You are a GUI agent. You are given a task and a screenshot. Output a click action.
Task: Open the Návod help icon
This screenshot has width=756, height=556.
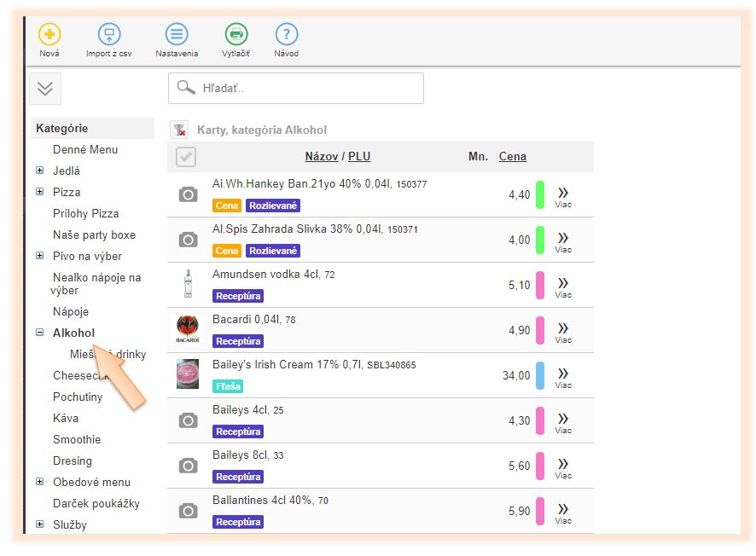[x=286, y=35]
